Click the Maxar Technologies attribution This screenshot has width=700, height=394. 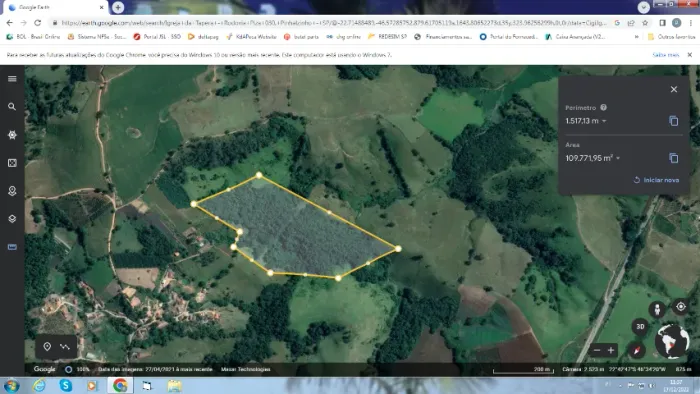246,369
